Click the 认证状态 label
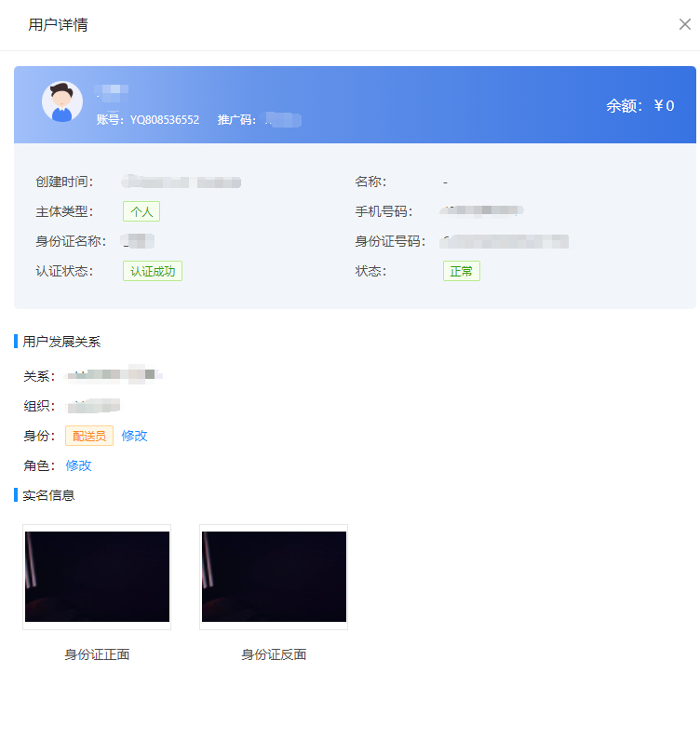The image size is (700, 741). (x=64, y=271)
